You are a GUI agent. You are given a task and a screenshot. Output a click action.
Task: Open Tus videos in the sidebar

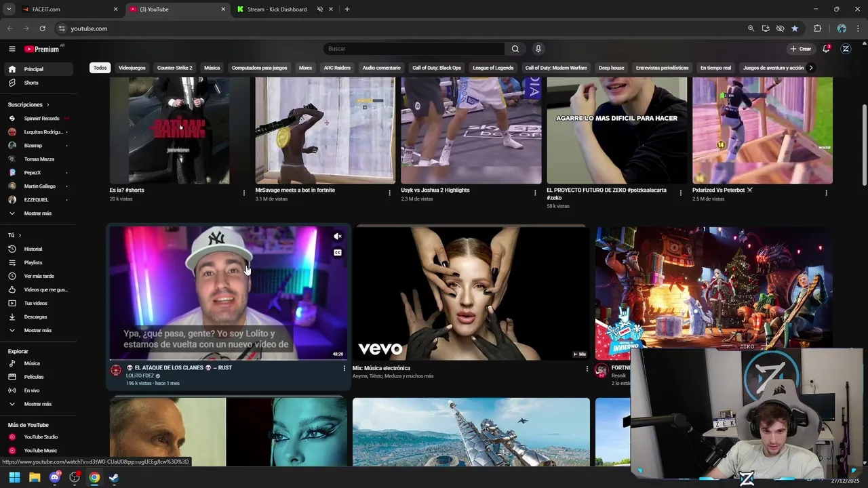(38, 303)
